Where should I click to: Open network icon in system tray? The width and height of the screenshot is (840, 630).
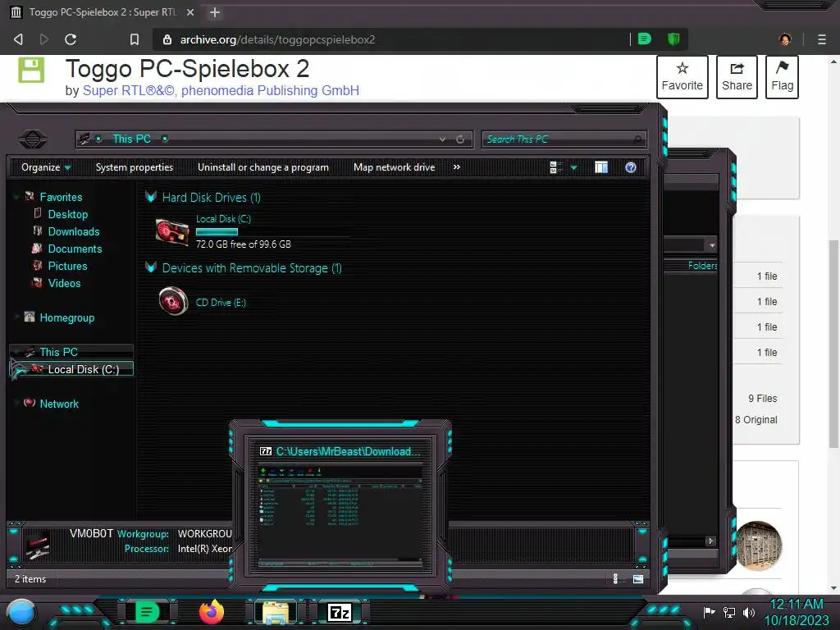729,612
